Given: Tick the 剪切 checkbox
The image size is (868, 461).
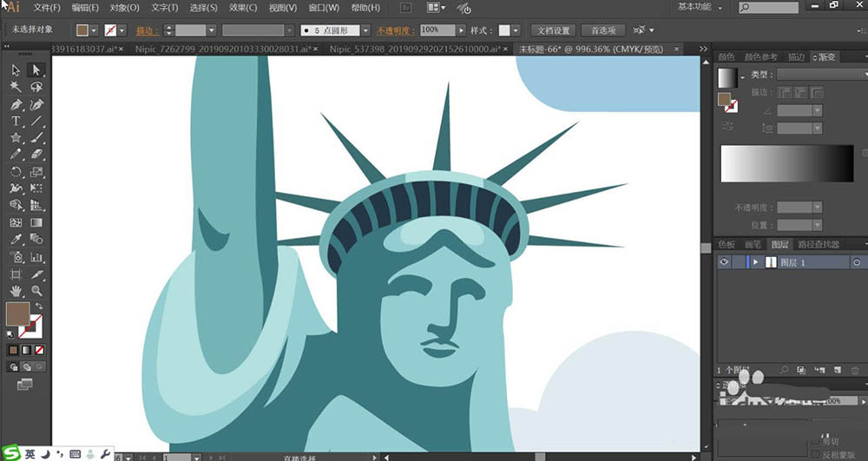Looking at the screenshot, I should point(815,442).
